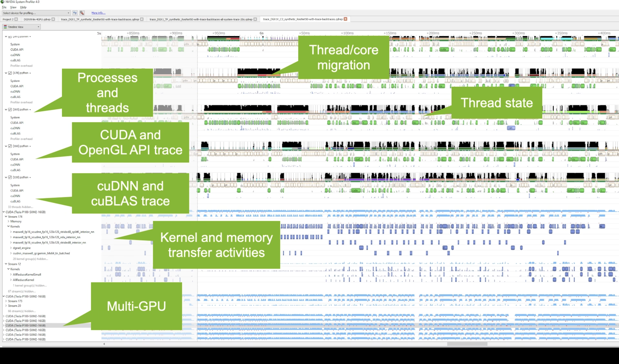Expand the dgrad_engine kernel row
Viewport: 619px width, 364px height.
pos(11,248)
